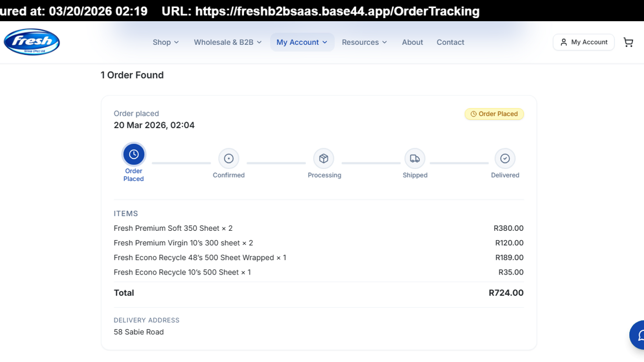Click the 'Processing' step label
The height and width of the screenshot is (362, 644).
point(325,175)
